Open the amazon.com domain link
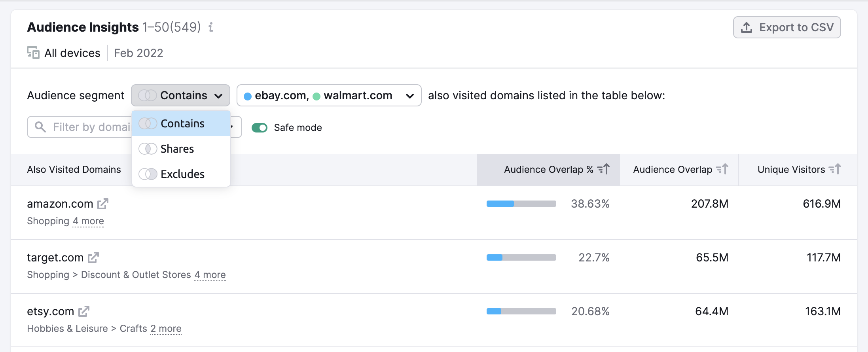Screen dimensions: 868x352 pyautogui.click(x=60, y=204)
